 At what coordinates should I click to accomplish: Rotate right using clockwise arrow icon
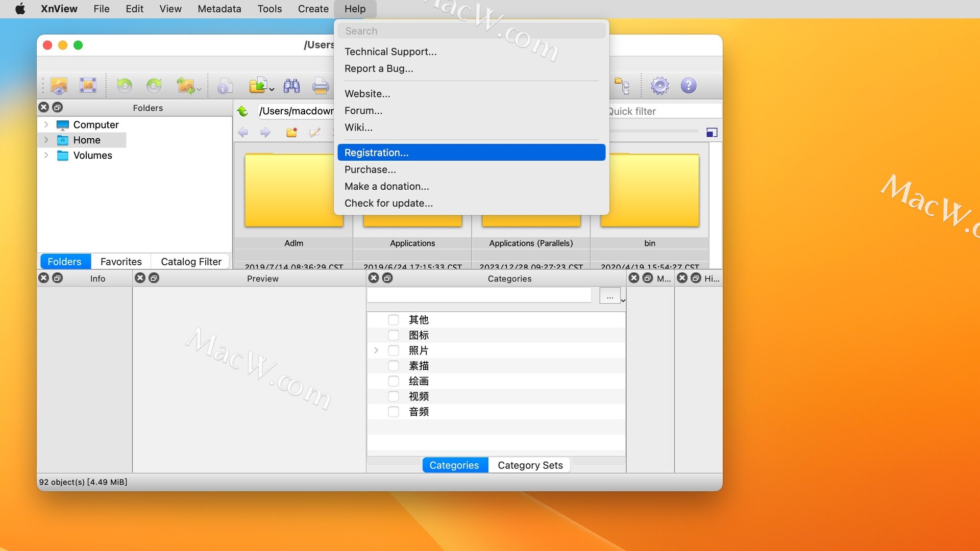[x=154, y=85]
